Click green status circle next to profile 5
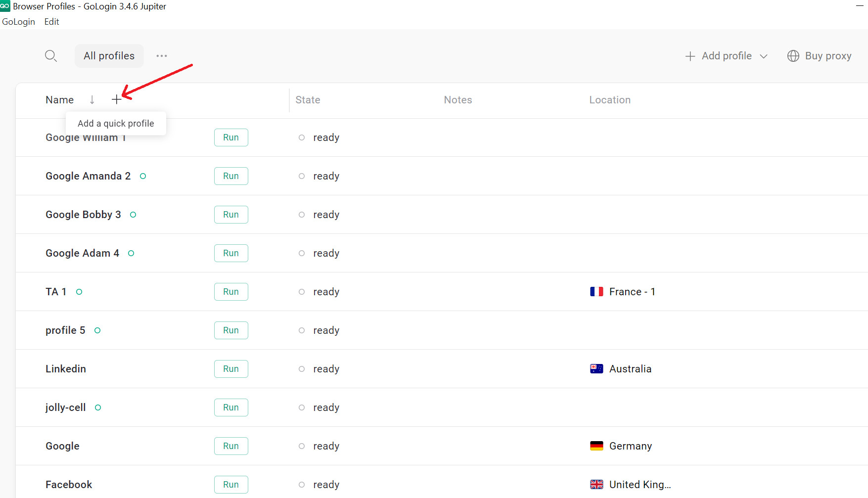Screen dimensions: 868x498 pyautogui.click(x=97, y=330)
